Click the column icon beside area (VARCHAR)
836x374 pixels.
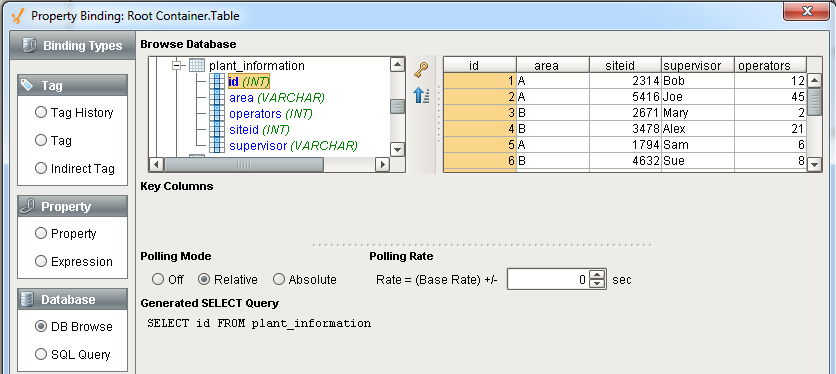tap(217, 98)
